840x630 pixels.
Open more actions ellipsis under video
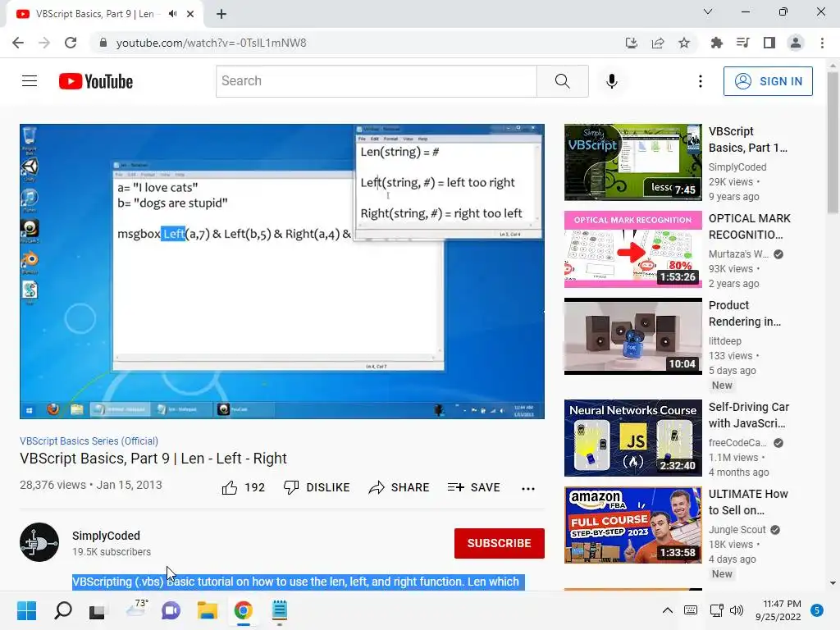pos(528,488)
